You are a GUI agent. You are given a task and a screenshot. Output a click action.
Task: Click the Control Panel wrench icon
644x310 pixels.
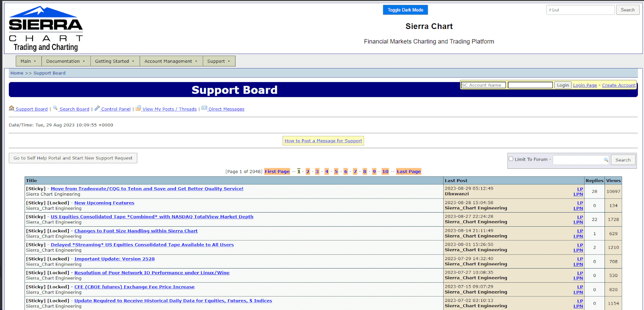click(97, 108)
